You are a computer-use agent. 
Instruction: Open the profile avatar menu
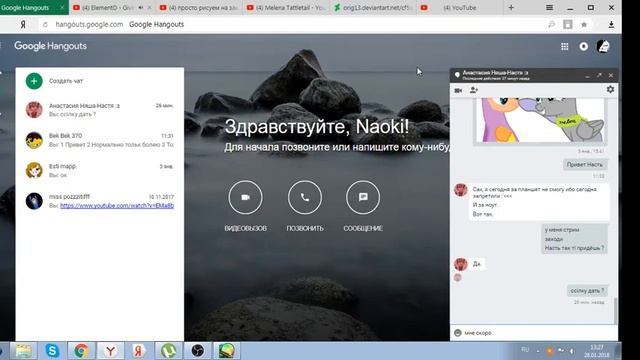603,46
